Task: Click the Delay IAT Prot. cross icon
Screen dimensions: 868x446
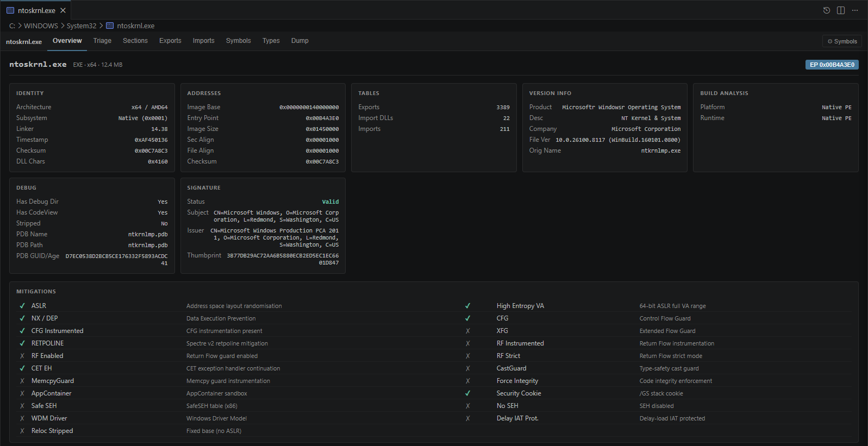Action: [x=468, y=418]
